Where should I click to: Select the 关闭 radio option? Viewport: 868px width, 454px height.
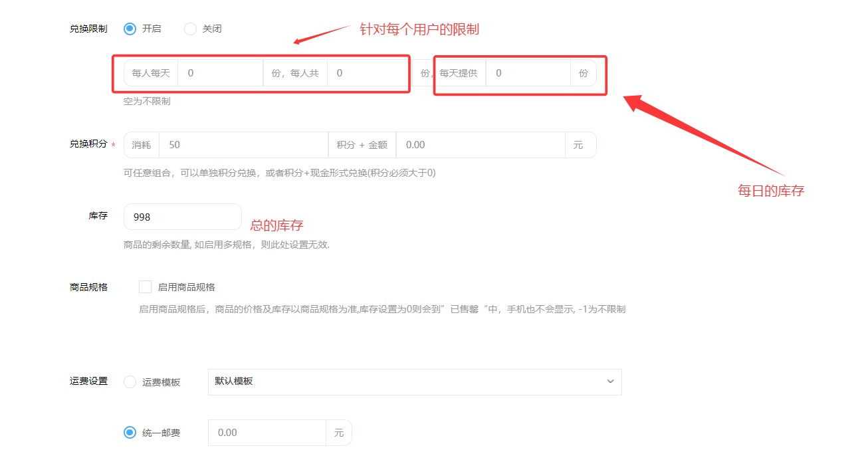point(191,29)
